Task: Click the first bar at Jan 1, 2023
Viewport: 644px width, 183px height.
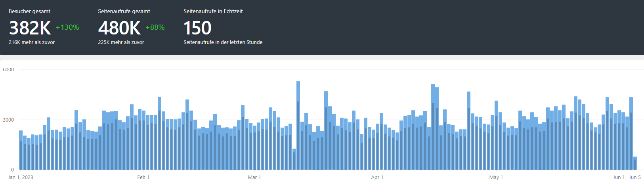Action: (21, 151)
